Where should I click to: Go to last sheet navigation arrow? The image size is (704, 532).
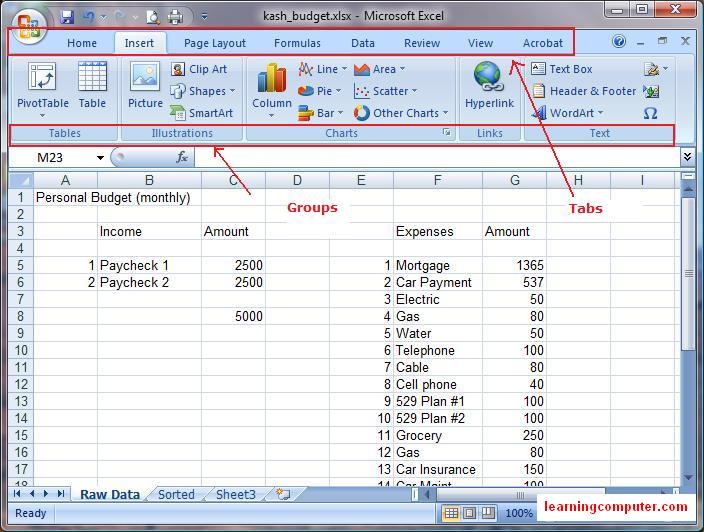[x=61, y=494]
